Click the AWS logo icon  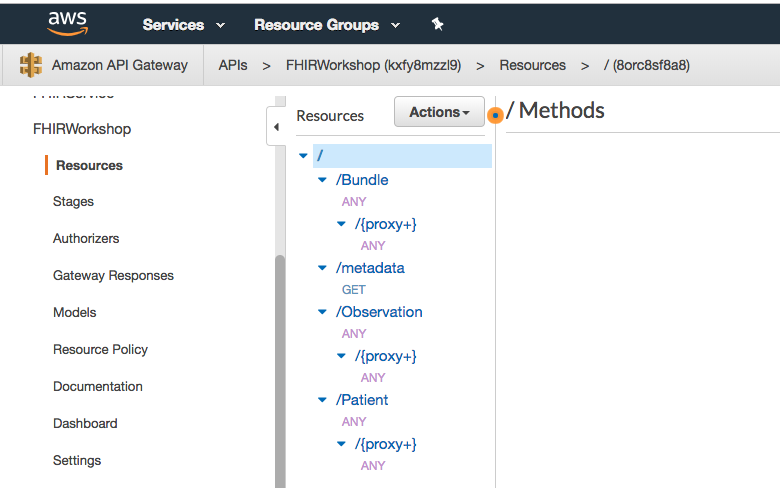click(68, 23)
